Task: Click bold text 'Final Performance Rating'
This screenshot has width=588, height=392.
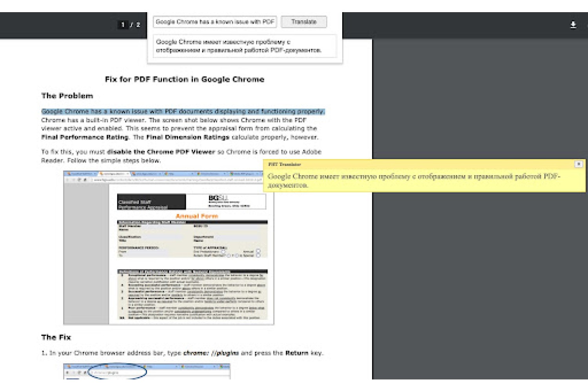Action: (85, 137)
